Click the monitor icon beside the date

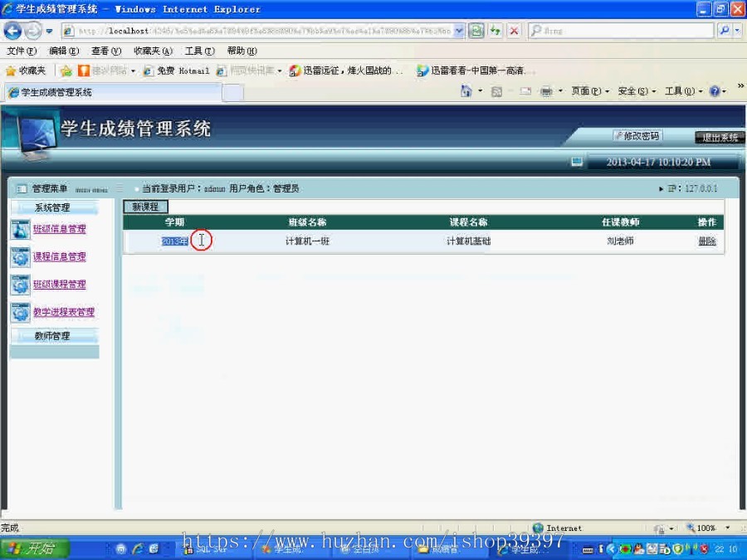577,163
